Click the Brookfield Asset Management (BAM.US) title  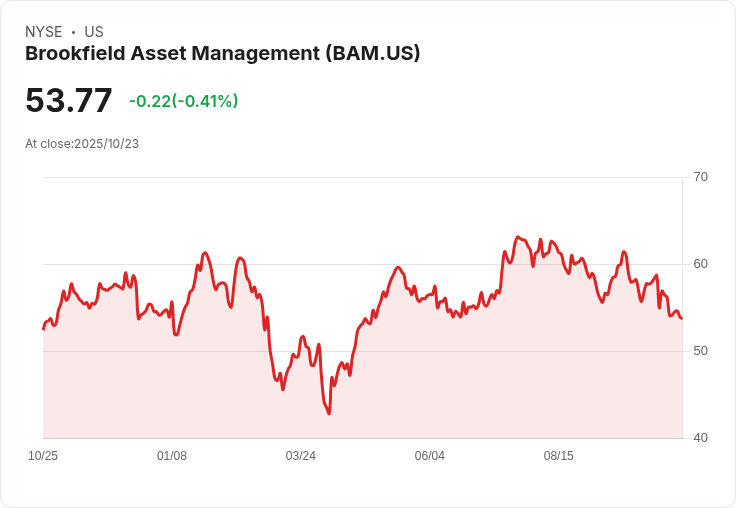222,54
